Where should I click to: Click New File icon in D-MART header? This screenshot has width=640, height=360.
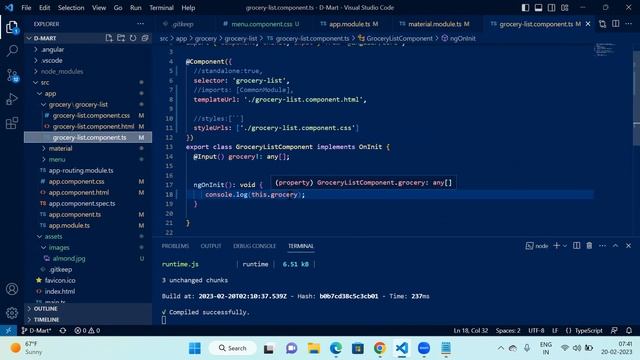point(109,38)
